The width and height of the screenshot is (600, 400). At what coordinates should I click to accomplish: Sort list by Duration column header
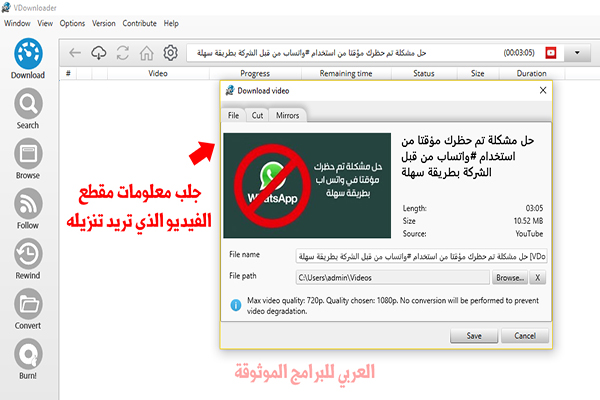pos(532,73)
